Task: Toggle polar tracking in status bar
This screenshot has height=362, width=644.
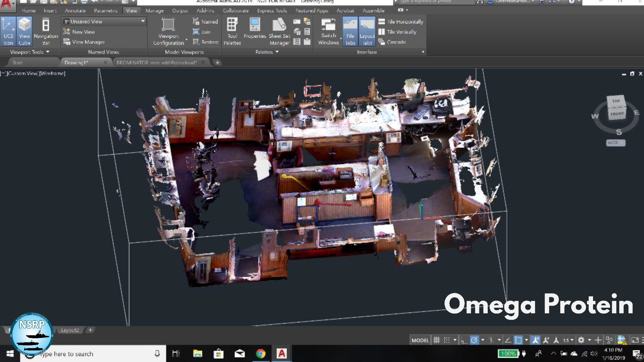Action: click(474, 340)
